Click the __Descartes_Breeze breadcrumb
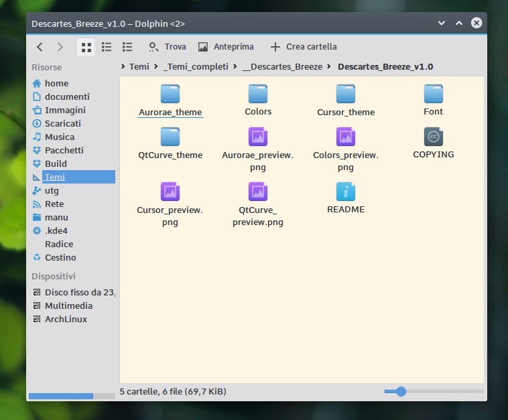Screen dimensions: 508x420 coord(282,67)
